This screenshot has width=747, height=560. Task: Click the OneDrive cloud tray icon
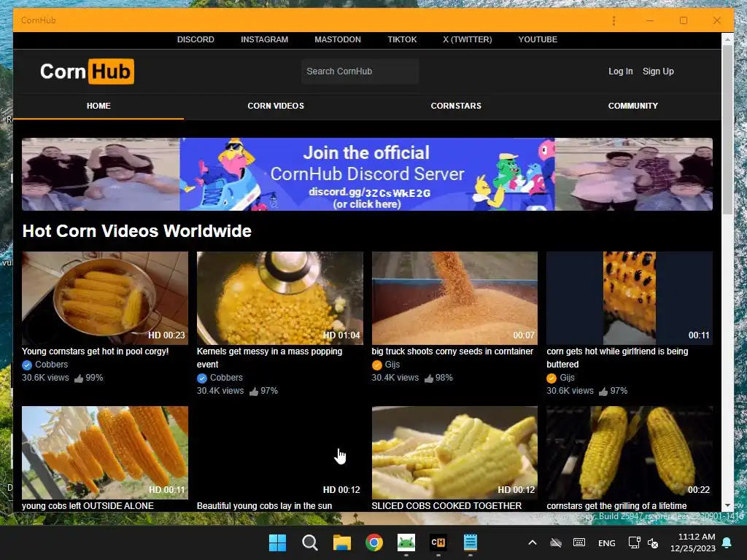coord(556,542)
